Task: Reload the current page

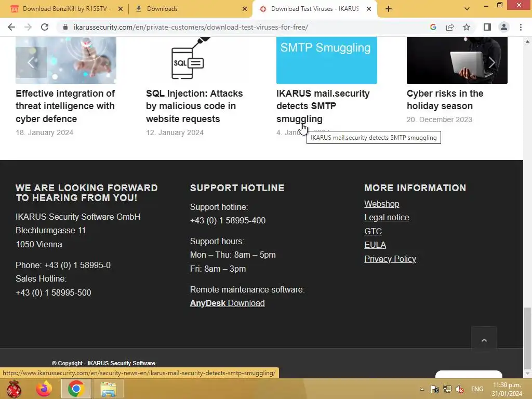Action: tap(45, 27)
